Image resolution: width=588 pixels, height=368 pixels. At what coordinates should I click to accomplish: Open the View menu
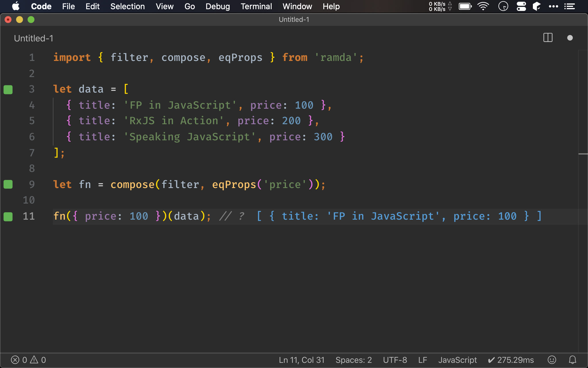pos(165,6)
